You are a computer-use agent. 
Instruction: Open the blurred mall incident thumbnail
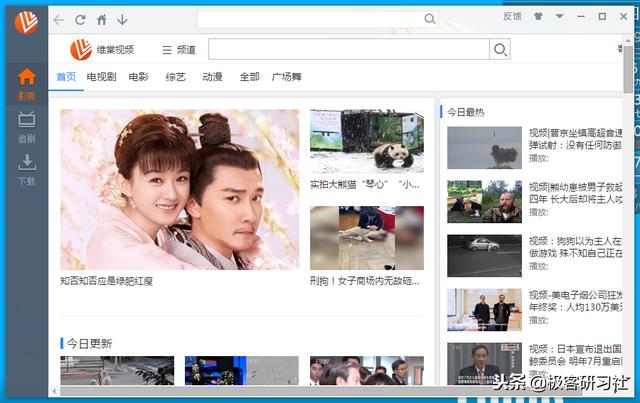[367, 238]
